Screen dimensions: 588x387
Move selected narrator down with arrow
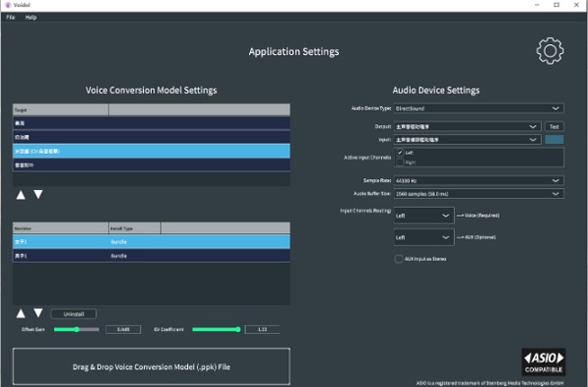pos(38,313)
